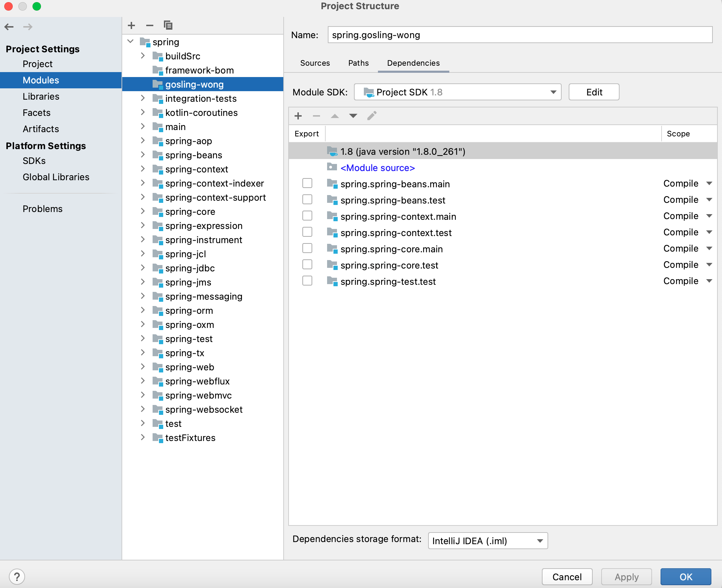Switch to the Sources tab
The image size is (722, 588).
315,63
